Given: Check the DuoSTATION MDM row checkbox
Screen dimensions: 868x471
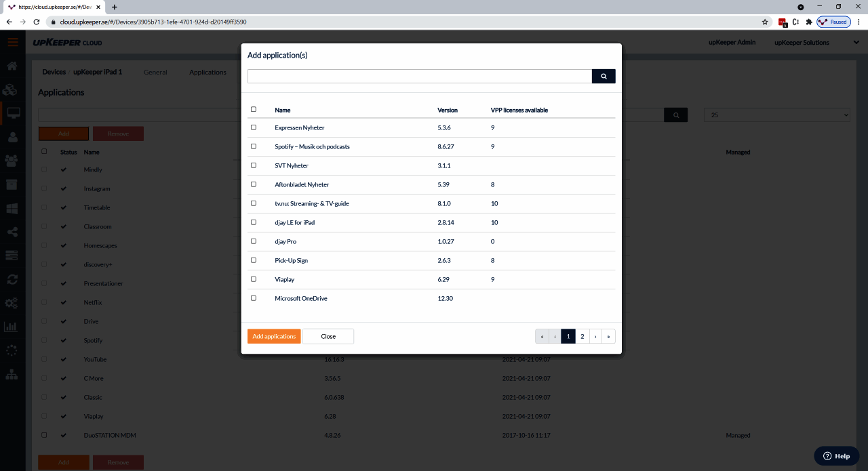Looking at the screenshot, I should coord(44,435).
